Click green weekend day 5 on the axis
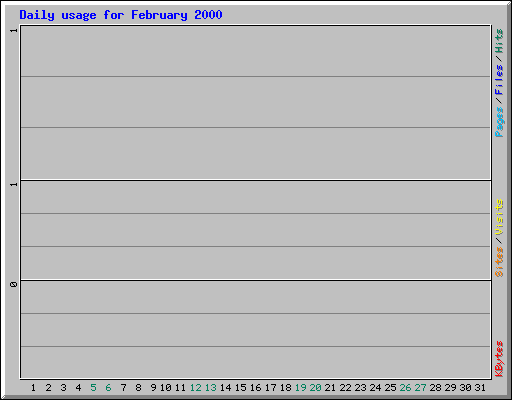Screen dimensions: 512x400 [x=93, y=388]
